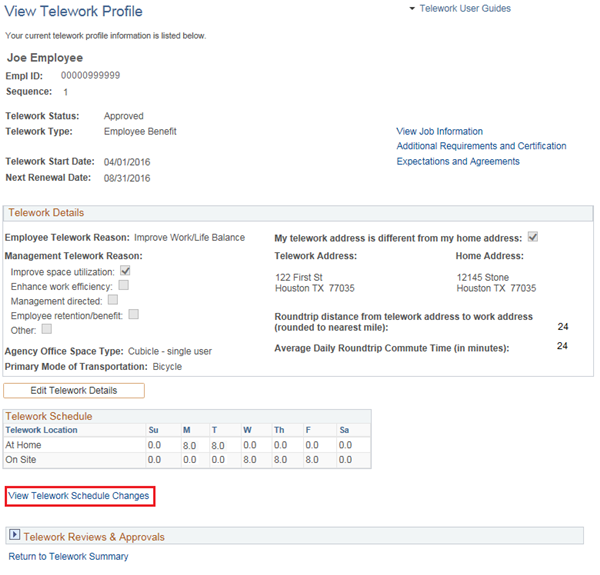
Task: Go to Expectations and Agreements
Action: (457, 161)
